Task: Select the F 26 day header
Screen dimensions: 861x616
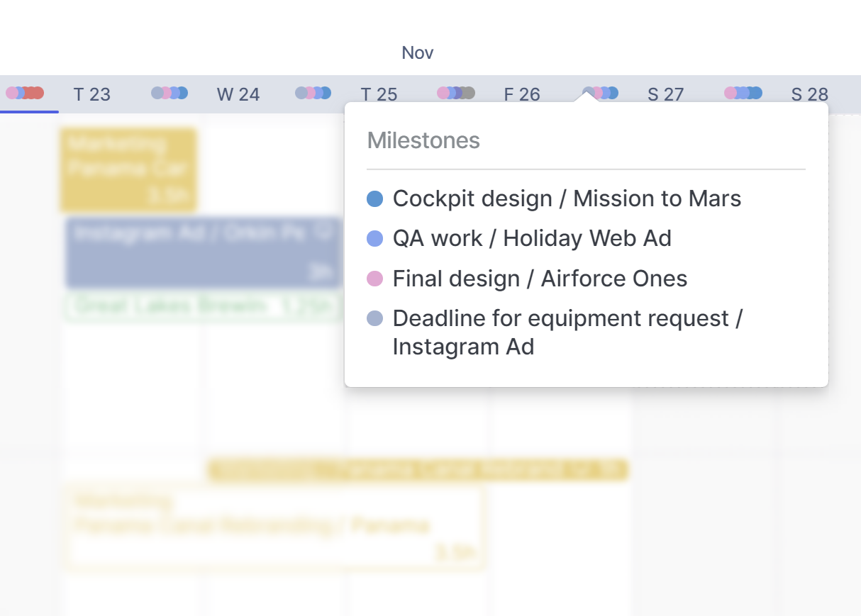Action: pyautogui.click(x=523, y=93)
